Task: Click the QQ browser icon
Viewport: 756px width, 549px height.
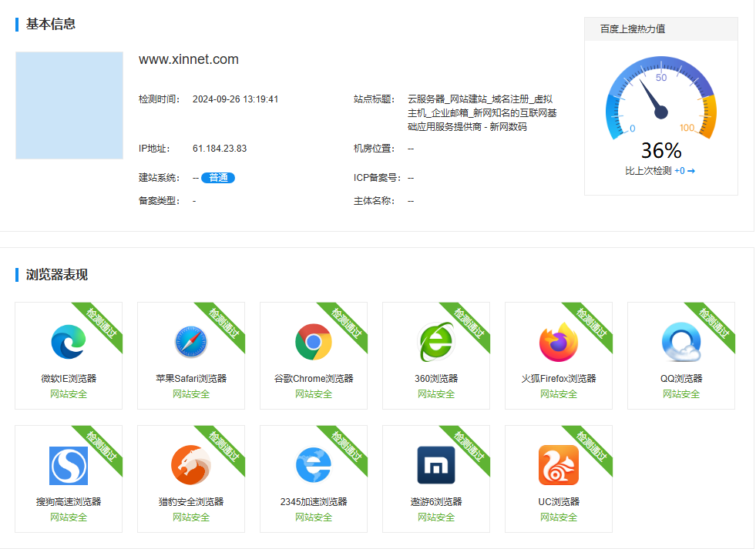Action: [x=680, y=342]
